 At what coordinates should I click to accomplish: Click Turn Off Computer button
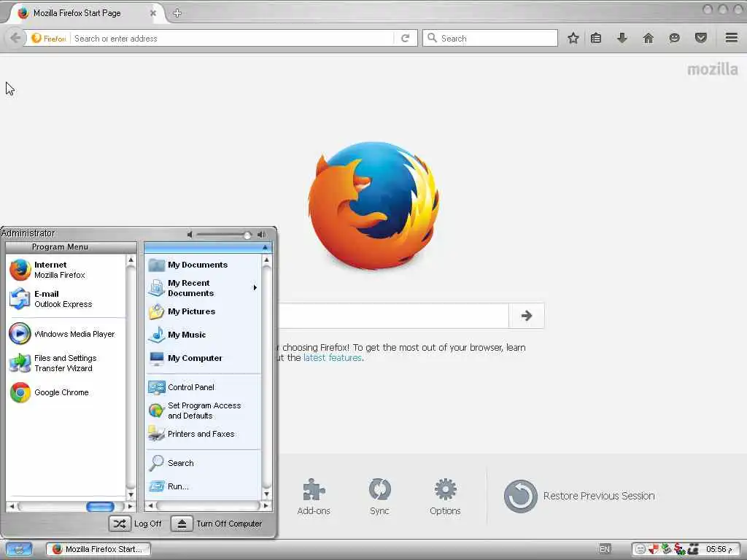217,524
